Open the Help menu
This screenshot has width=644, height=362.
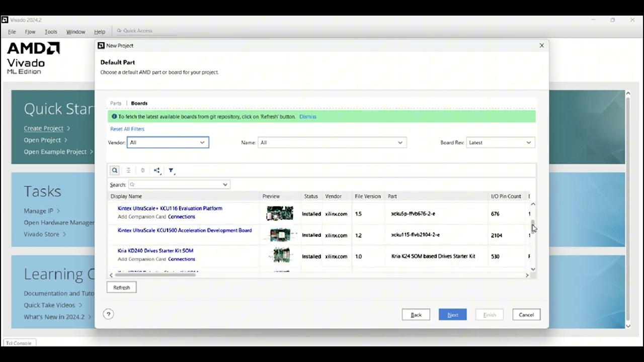pyautogui.click(x=100, y=32)
